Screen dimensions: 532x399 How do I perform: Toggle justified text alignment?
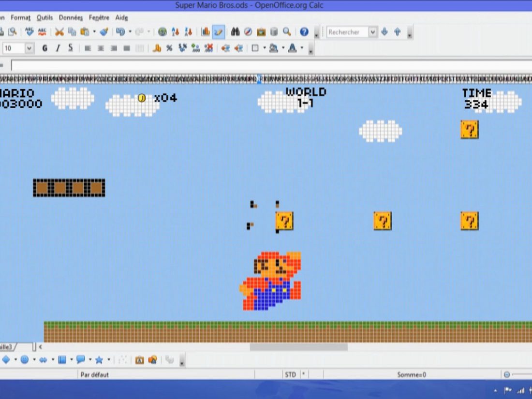pos(127,48)
